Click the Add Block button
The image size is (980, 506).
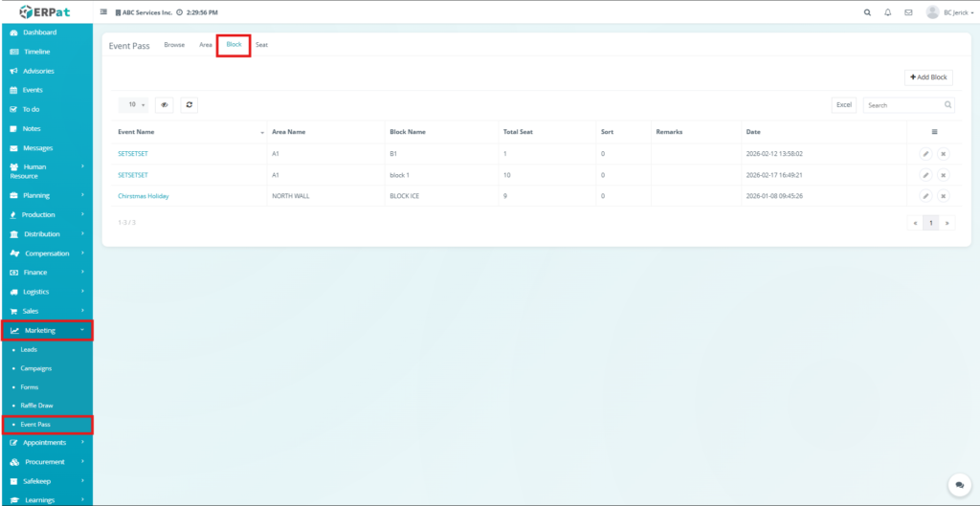(928, 77)
